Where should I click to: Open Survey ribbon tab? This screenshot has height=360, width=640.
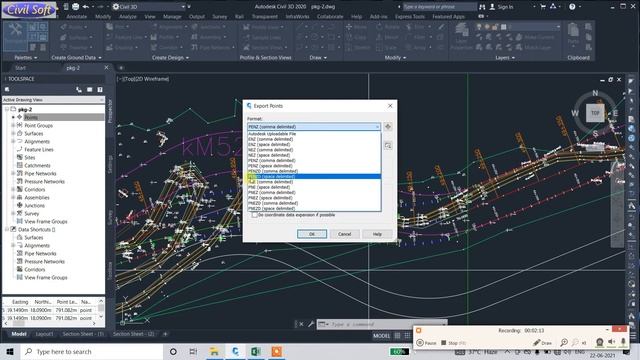(220, 17)
